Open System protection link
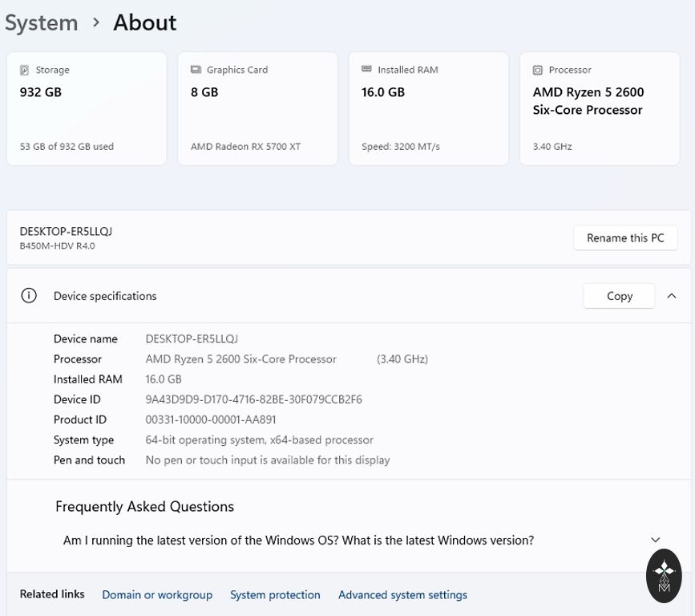 point(275,594)
